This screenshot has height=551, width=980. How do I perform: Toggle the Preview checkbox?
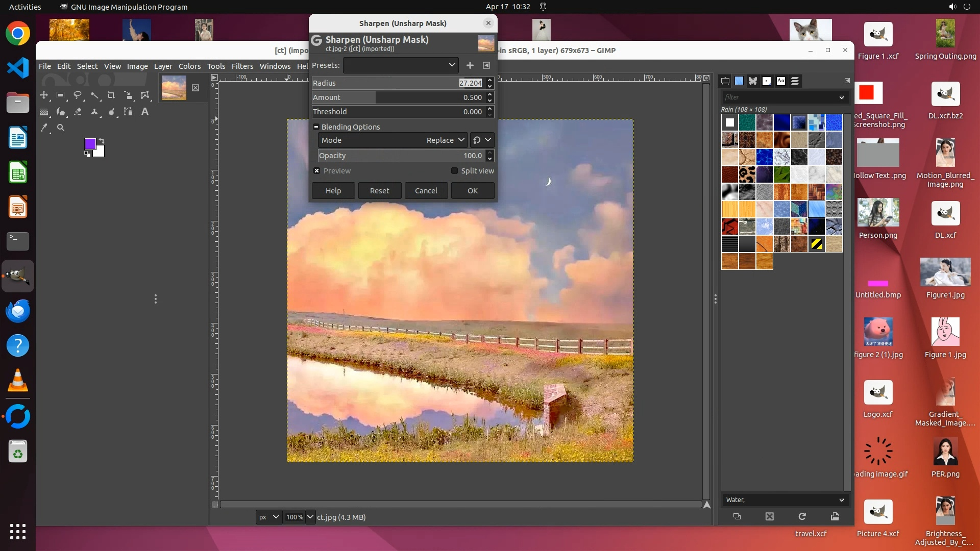tap(317, 171)
